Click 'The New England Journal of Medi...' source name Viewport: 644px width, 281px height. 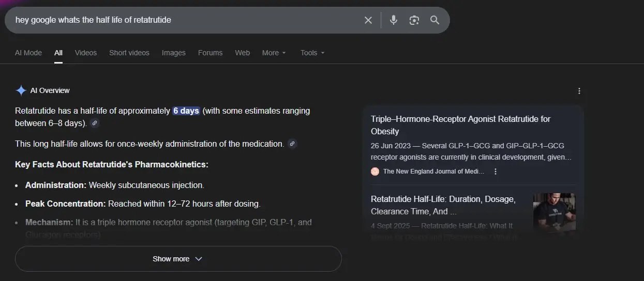click(x=433, y=171)
